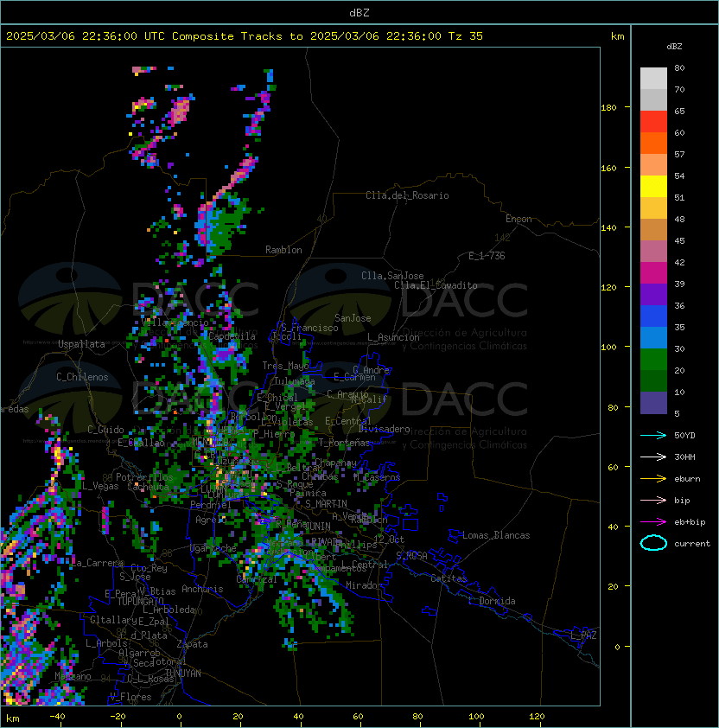Pick the purple swatch in the dBZ scale
719x728 pixels.
653,294
